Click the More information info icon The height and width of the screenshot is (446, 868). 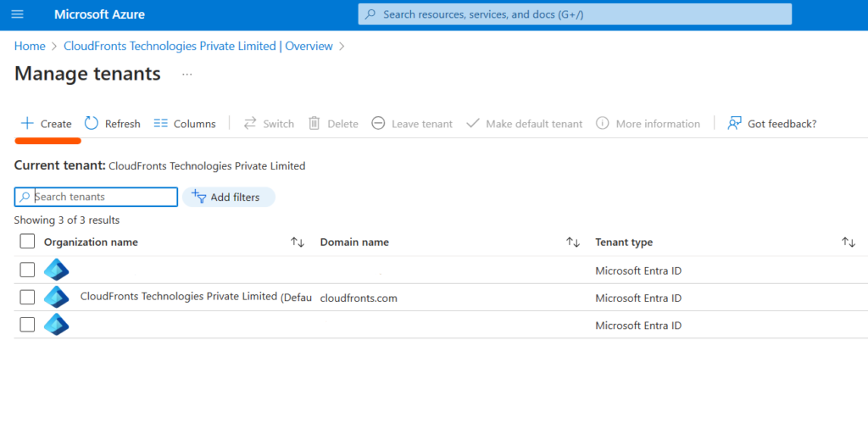click(603, 123)
